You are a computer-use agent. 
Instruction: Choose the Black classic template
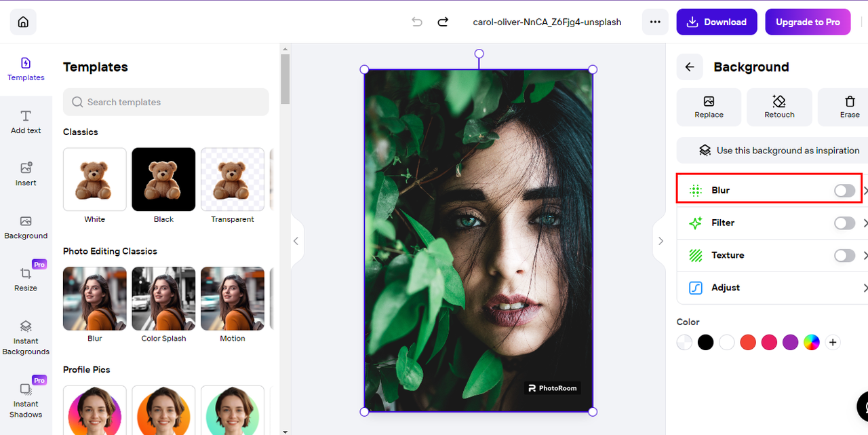click(x=163, y=179)
